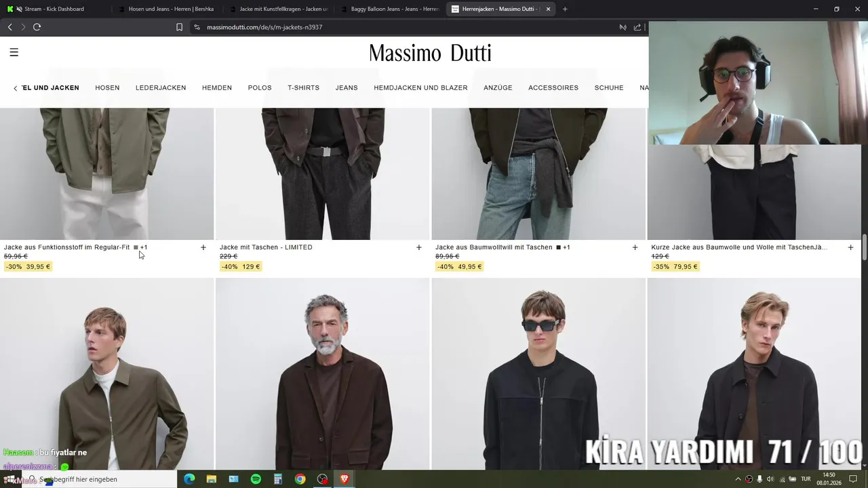Open Jacke mit Taschen - LIMITED link
This screenshot has width=868, height=488.
pos(266,247)
